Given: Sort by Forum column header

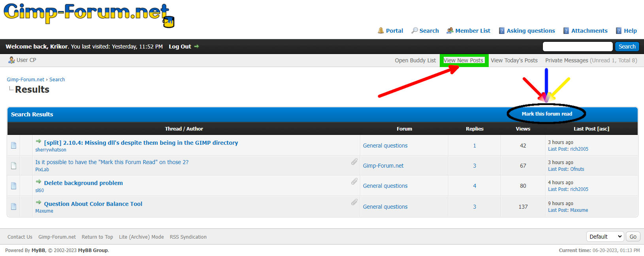Looking at the screenshot, I should pyautogui.click(x=404, y=129).
